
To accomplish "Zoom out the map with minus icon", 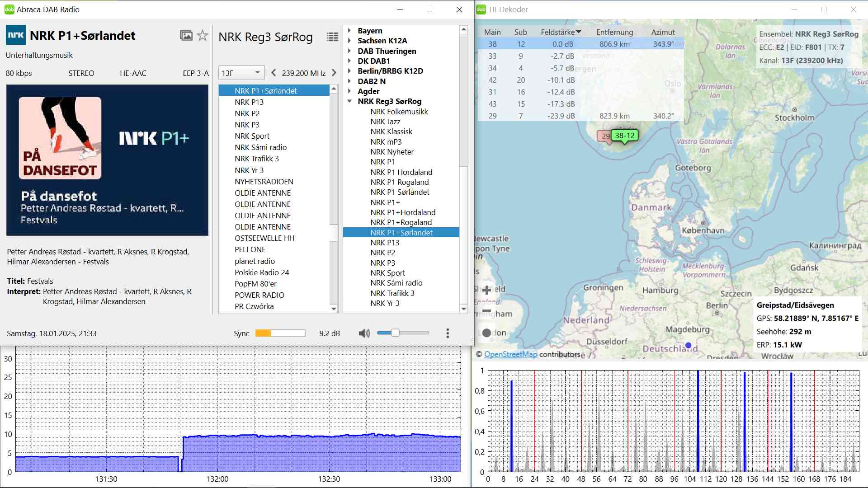I will click(x=487, y=311).
